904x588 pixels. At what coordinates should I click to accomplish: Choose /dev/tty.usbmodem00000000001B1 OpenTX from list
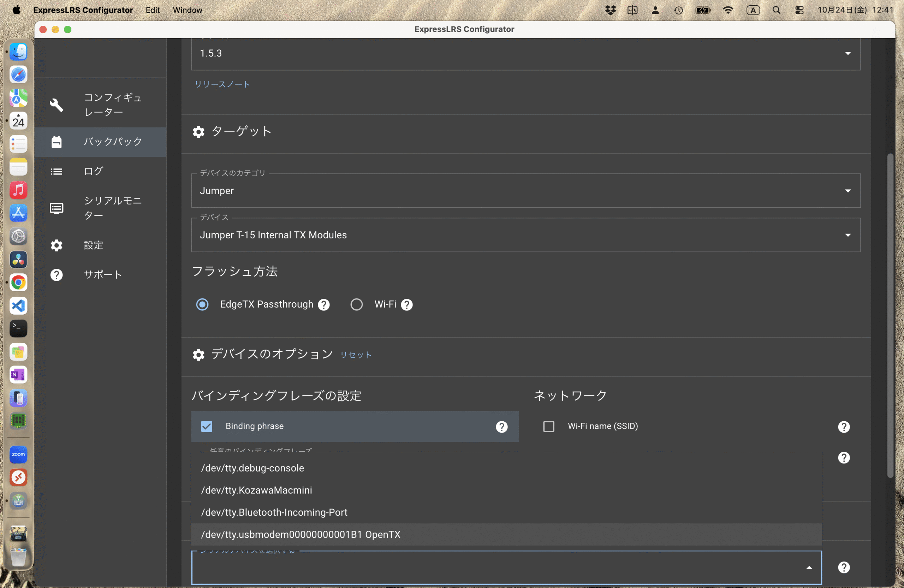point(301,534)
